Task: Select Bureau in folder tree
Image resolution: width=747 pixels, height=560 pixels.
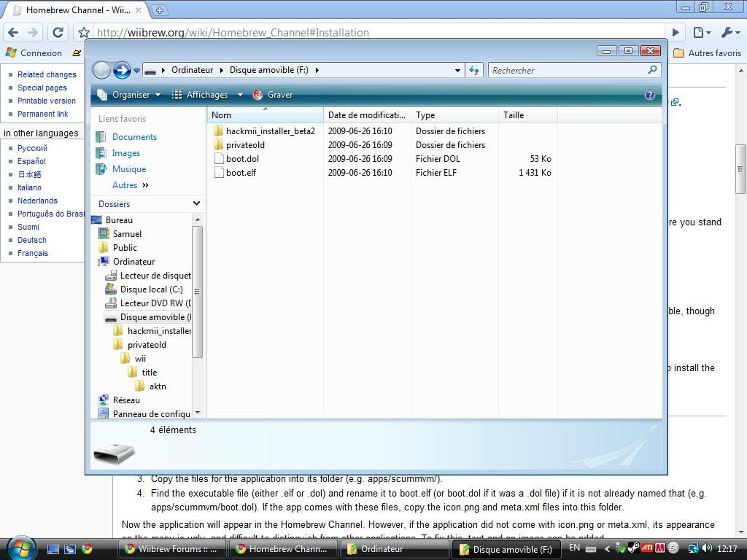Action: (x=119, y=220)
